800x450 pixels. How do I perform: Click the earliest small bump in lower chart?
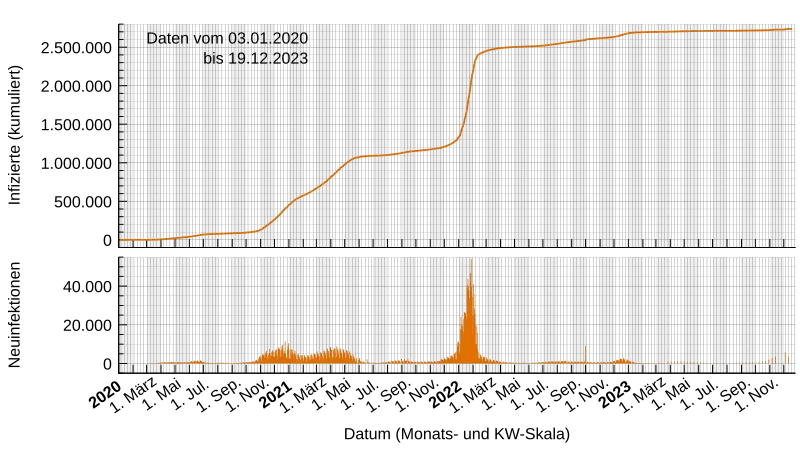point(196,361)
